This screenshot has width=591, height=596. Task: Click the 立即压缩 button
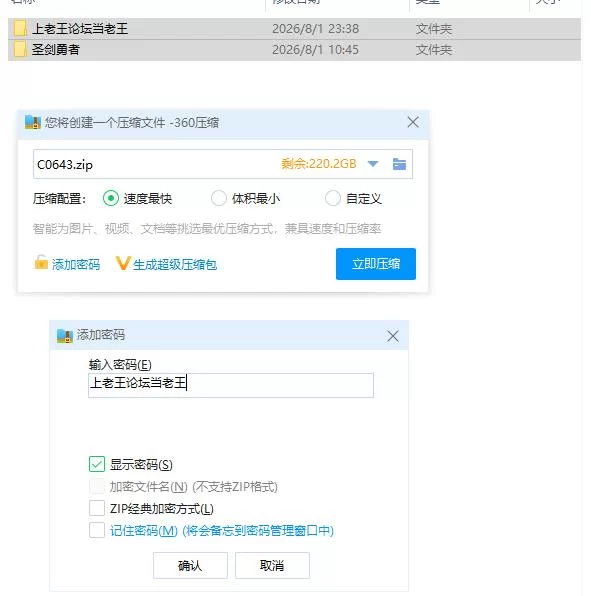click(x=376, y=264)
